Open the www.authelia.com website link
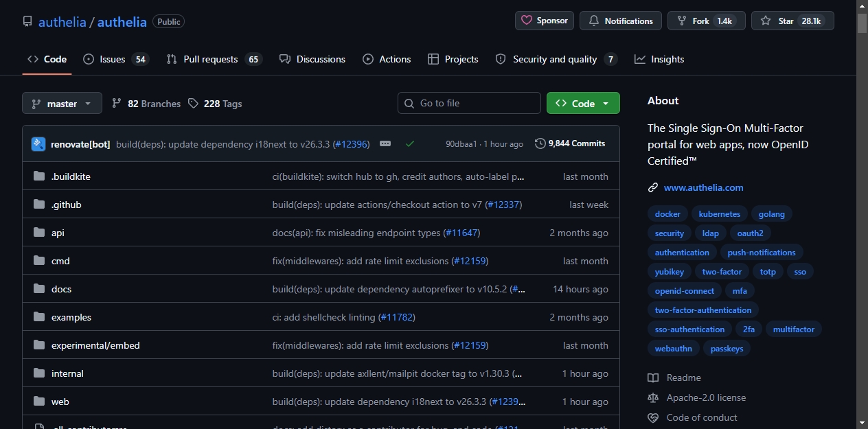868x429 pixels. pyautogui.click(x=703, y=187)
